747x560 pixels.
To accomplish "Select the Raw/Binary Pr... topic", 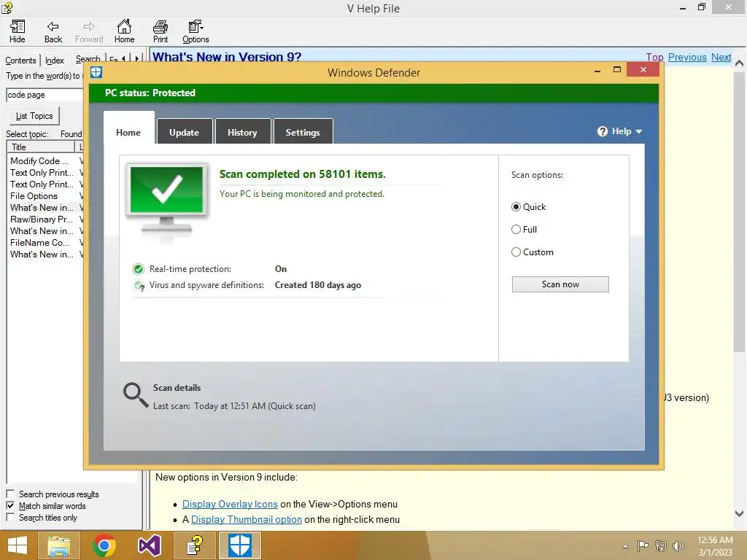I will tap(42, 219).
